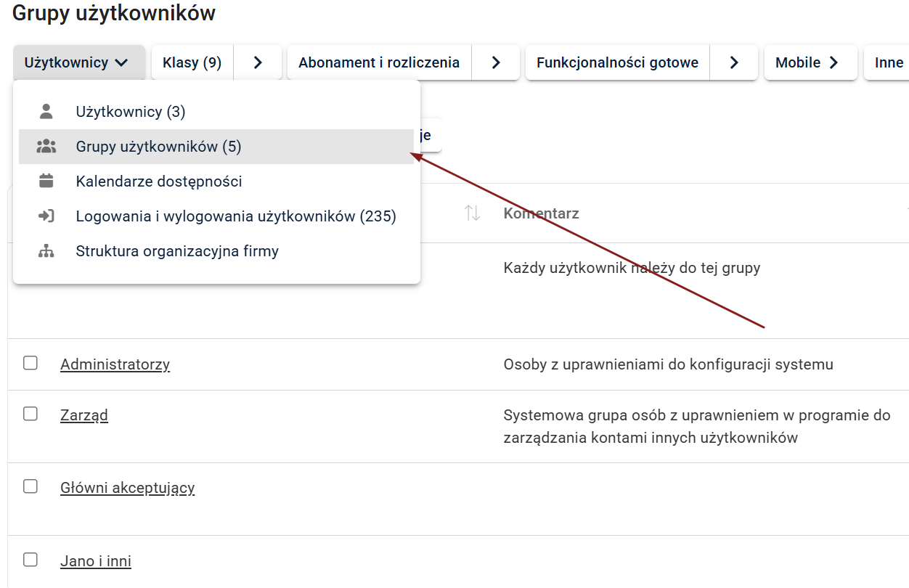
Task: Toggle the Jano i inni checkbox
Action: [30, 560]
